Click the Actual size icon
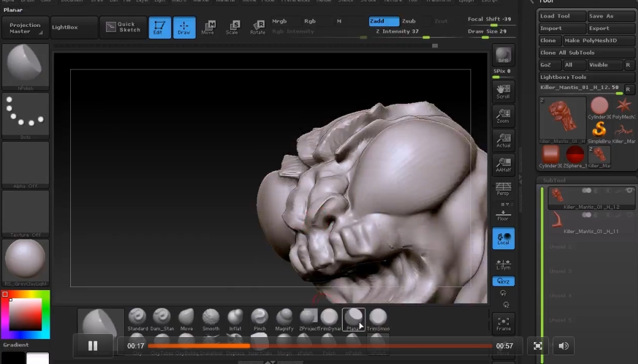 (x=503, y=140)
